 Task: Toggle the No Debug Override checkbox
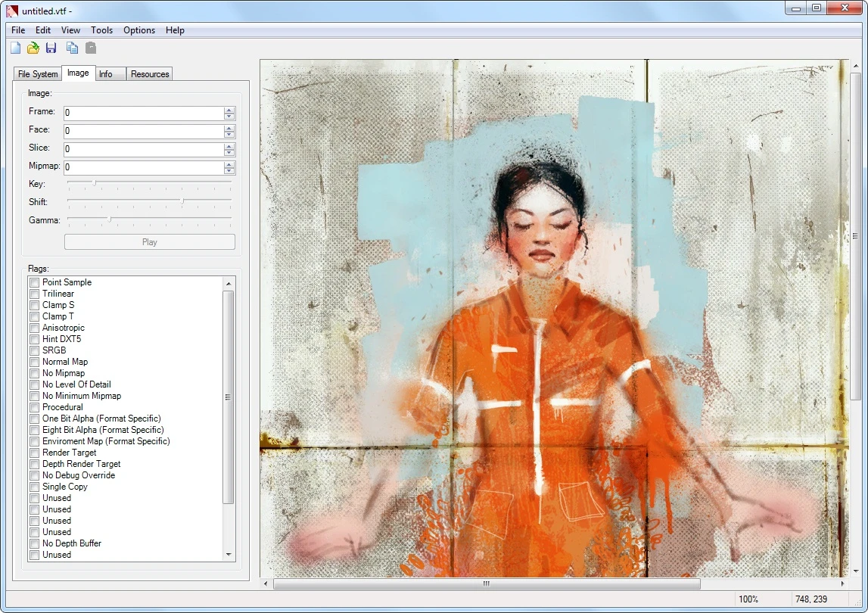point(34,476)
